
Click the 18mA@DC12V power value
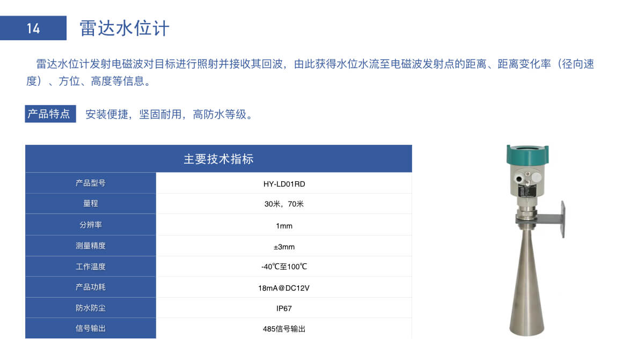(x=284, y=287)
